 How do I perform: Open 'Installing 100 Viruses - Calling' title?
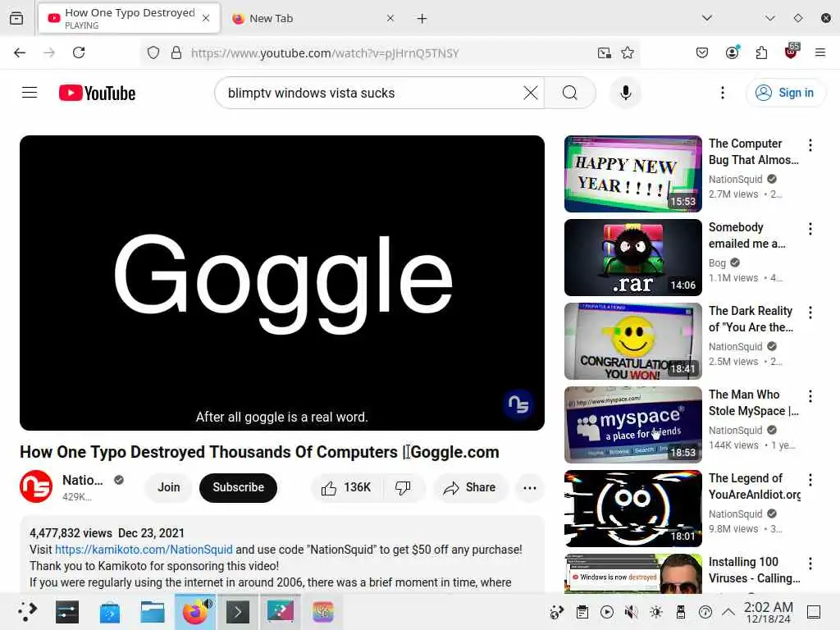pos(755,570)
